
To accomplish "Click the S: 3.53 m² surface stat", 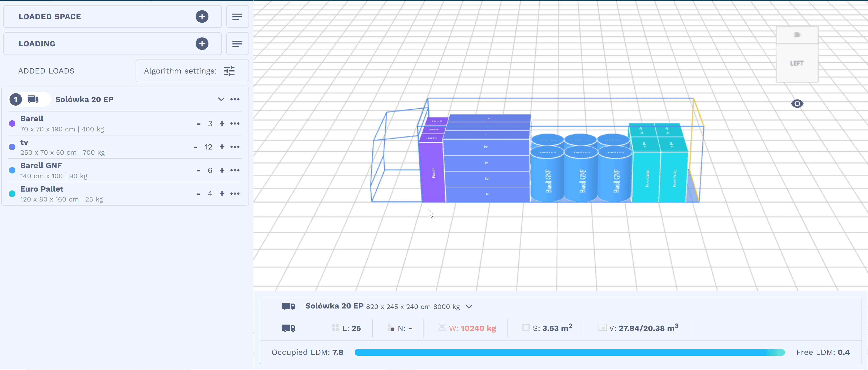I will 547,327.
